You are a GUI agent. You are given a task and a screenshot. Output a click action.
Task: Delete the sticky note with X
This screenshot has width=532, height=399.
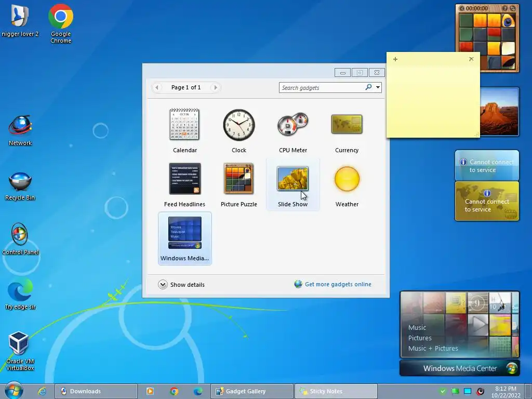click(471, 59)
